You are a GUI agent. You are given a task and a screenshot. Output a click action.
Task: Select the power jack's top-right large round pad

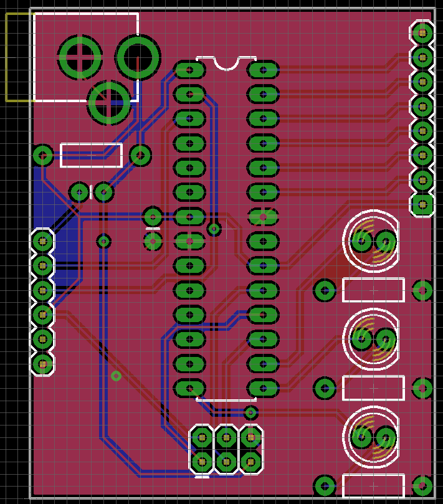point(138,57)
